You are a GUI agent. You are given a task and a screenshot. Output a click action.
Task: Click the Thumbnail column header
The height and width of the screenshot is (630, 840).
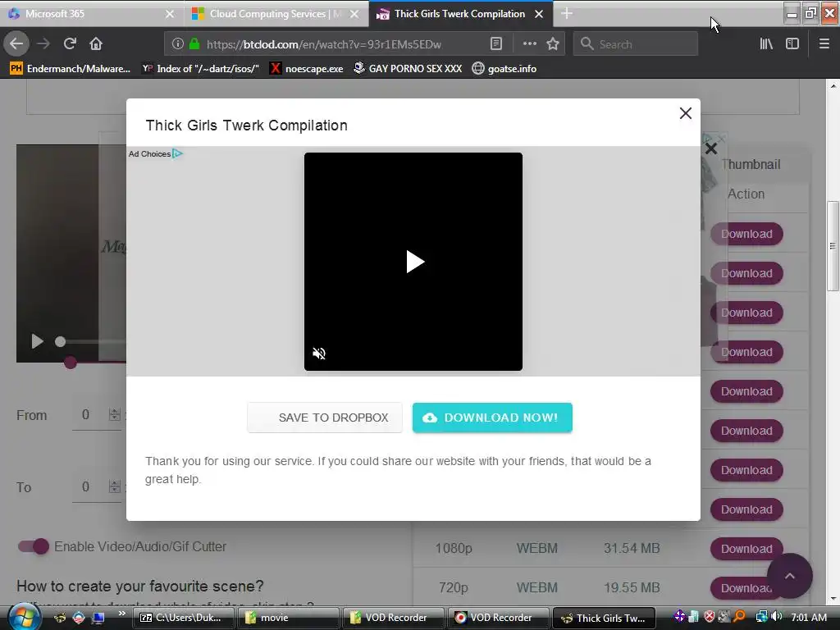pyautogui.click(x=751, y=164)
